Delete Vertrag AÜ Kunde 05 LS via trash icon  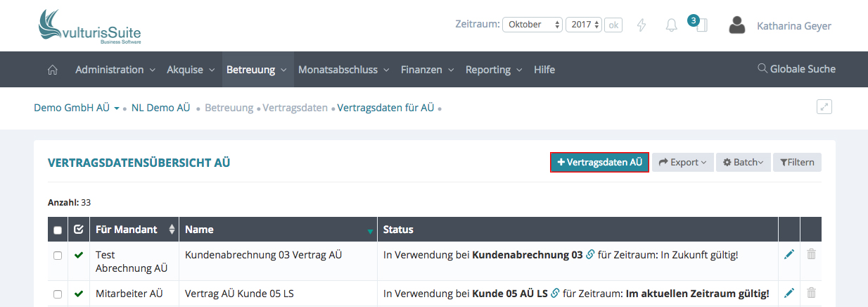(811, 293)
